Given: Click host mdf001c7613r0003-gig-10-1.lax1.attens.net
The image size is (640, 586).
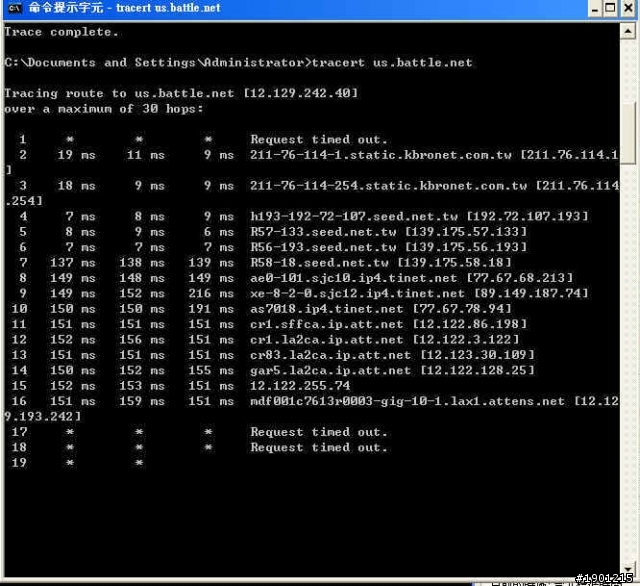Looking at the screenshot, I should click(407, 401).
